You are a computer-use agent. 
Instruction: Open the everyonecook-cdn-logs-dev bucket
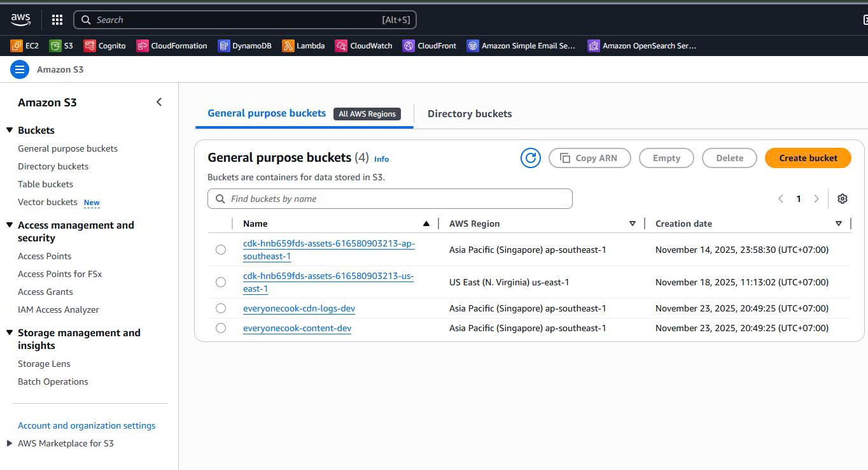pos(299,308)
